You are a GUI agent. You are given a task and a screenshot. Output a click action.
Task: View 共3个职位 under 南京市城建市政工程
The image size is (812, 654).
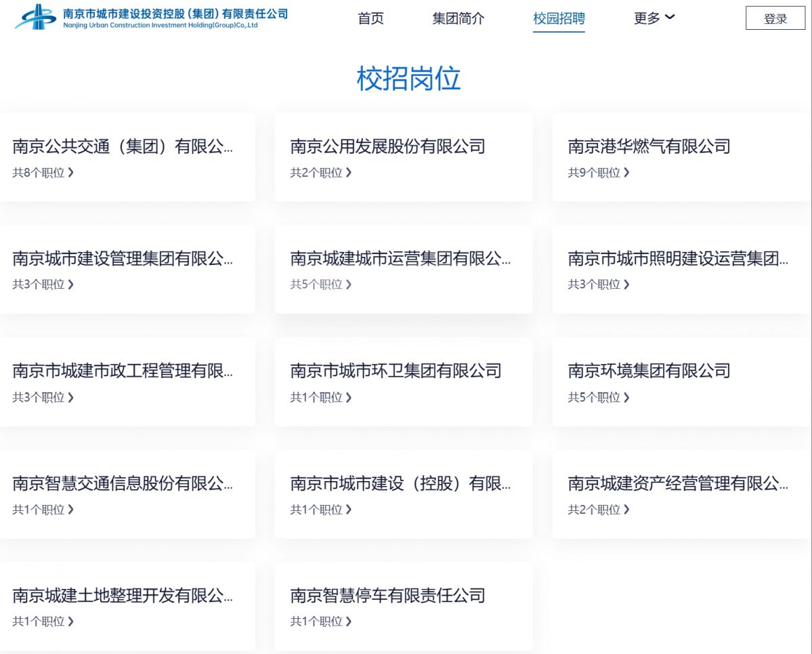pyautogui.click(x=43, y=397)
